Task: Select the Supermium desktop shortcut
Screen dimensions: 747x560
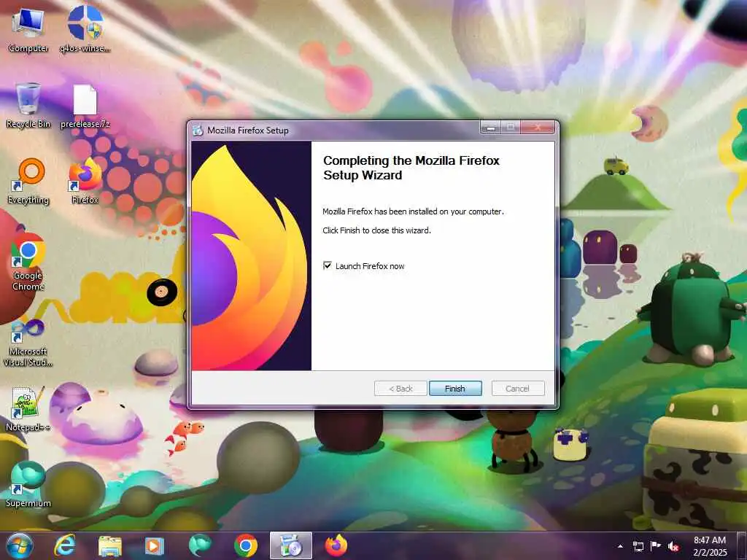Action: click(28, 485)
